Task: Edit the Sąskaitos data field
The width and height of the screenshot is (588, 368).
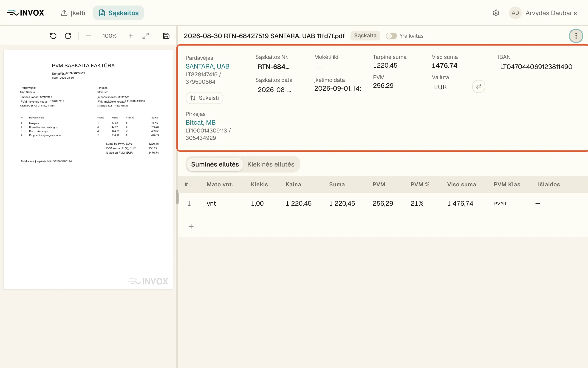Action: click(274, 89)
